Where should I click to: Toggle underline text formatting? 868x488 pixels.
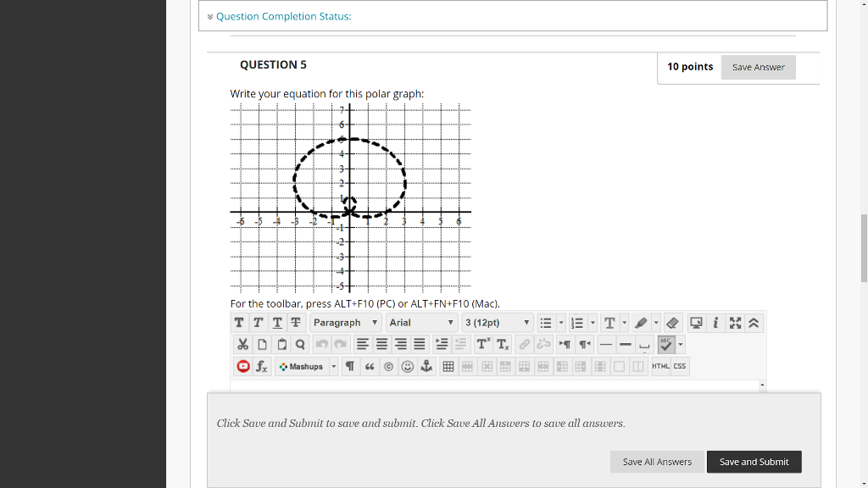pos(277,323)
